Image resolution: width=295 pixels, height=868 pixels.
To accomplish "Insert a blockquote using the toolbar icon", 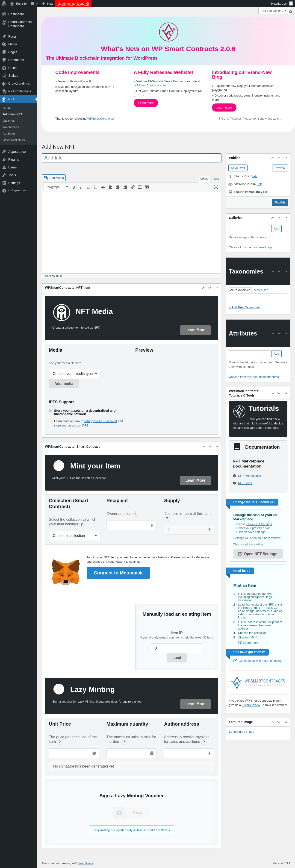I will (x=103, y=187).
